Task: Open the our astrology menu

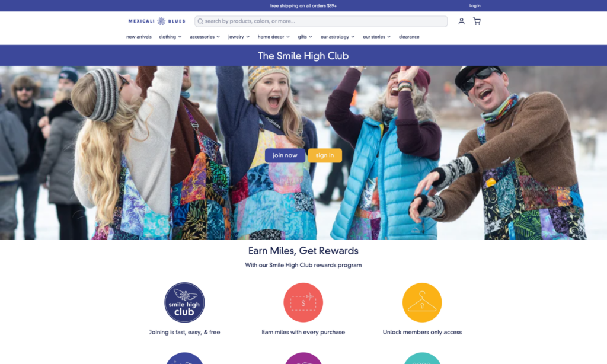Action: click(337, 37)
